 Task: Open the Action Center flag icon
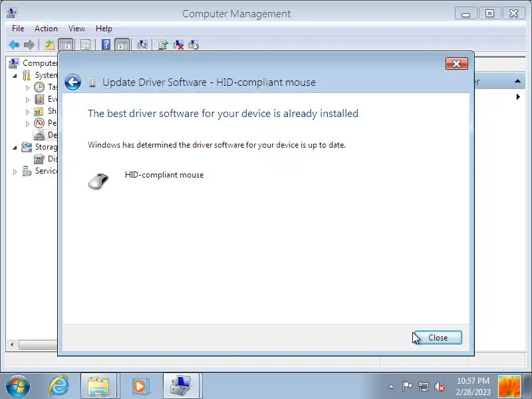pos(407,386)
